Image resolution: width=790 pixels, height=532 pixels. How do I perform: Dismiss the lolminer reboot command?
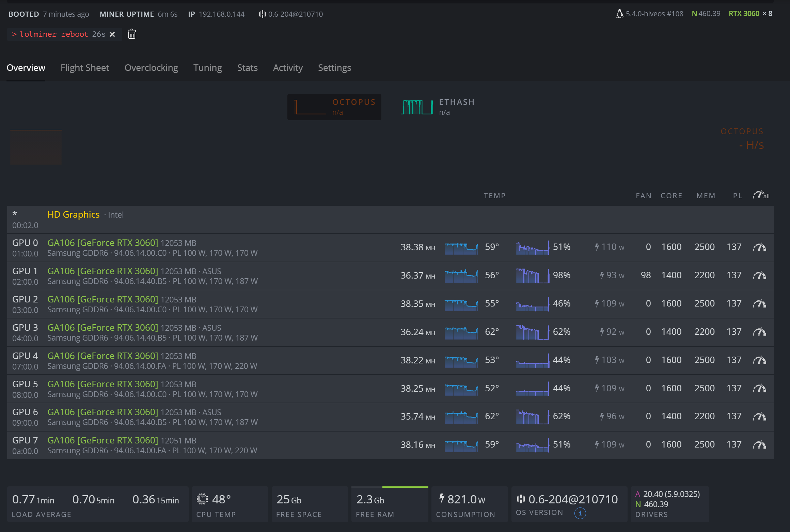(x=112, y=34)
